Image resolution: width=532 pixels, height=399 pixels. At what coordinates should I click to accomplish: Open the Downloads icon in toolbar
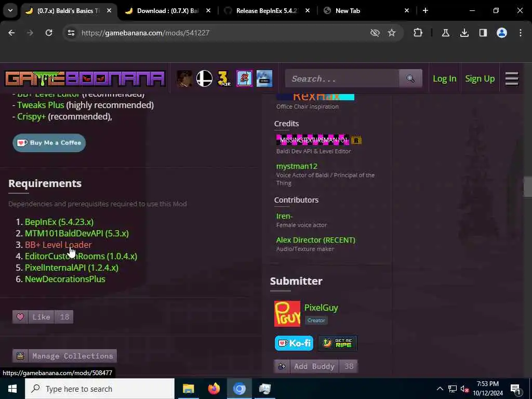[464, 33]
